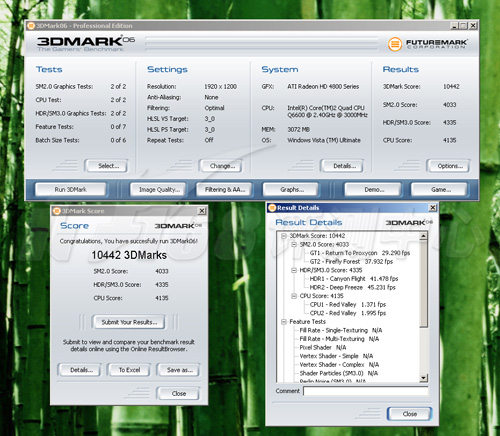Collapse the Feature Tests tree node
The image size is (500, 436).
click(x=284, y=322)
